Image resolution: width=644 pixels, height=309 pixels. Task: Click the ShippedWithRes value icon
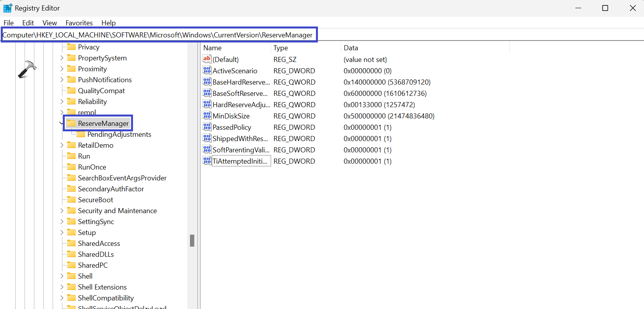click(x=207, y=138)
